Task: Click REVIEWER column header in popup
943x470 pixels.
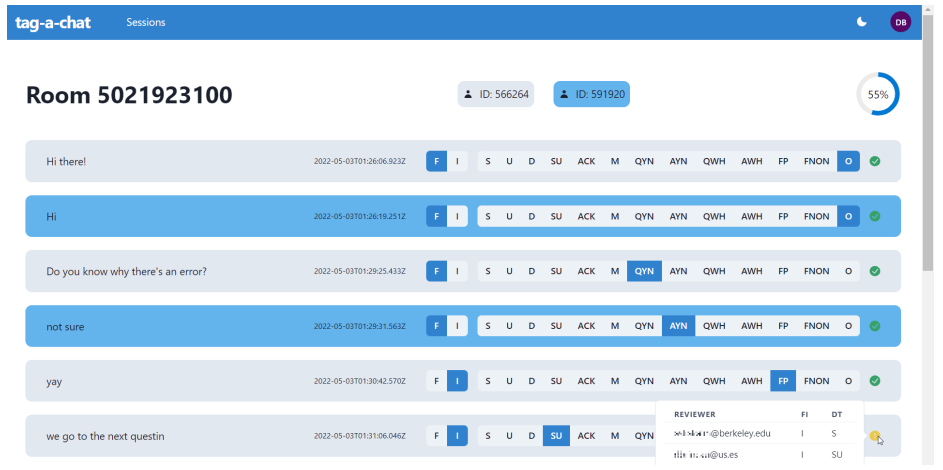Action: (x=695, y=414)
